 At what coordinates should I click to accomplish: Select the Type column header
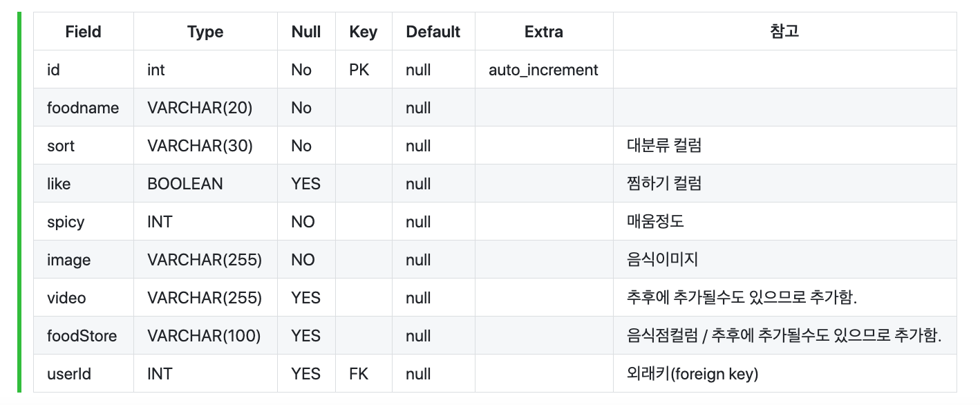[205, 31]
